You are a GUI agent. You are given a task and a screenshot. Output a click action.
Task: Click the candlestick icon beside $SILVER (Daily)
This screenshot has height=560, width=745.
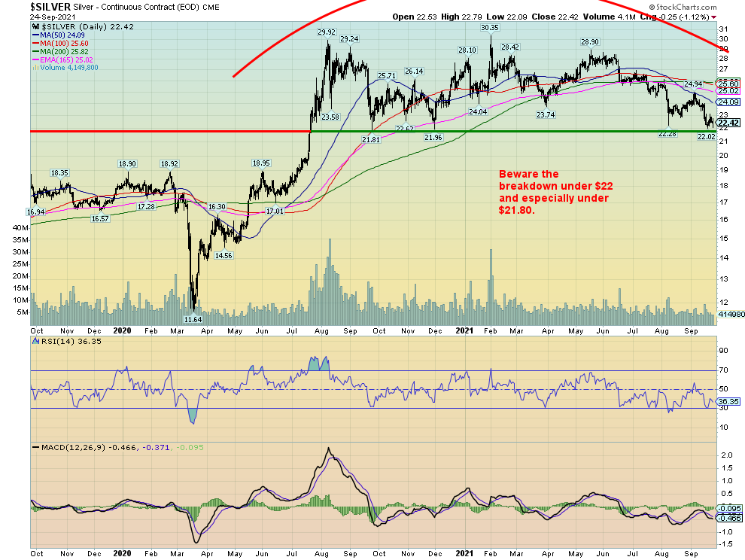33,26
